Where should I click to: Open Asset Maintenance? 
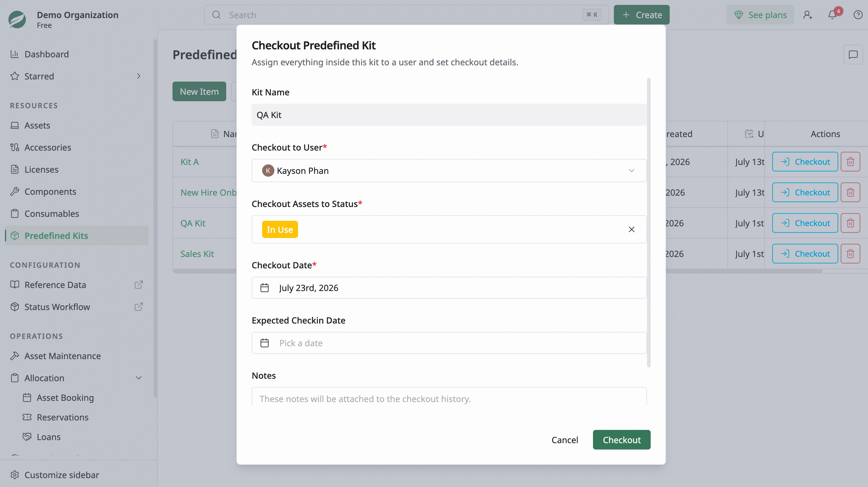click(x=77, y=356)
